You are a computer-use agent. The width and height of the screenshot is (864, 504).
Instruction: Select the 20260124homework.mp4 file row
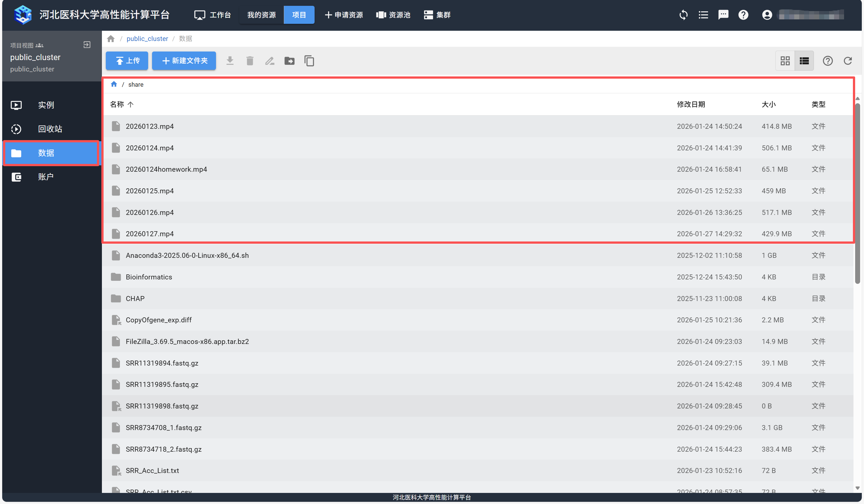click(166, 169)
